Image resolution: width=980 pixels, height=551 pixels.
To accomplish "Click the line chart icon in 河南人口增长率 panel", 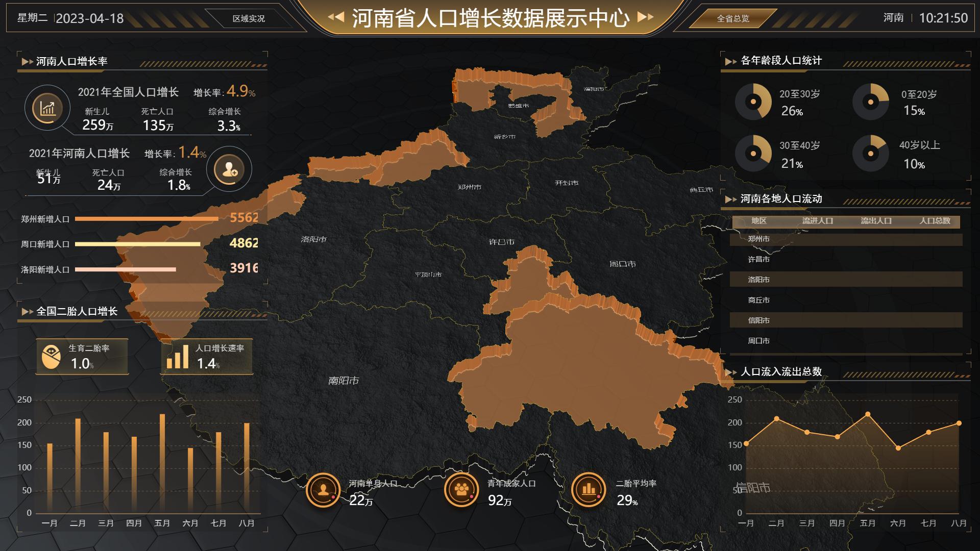I will coord(47,108).
